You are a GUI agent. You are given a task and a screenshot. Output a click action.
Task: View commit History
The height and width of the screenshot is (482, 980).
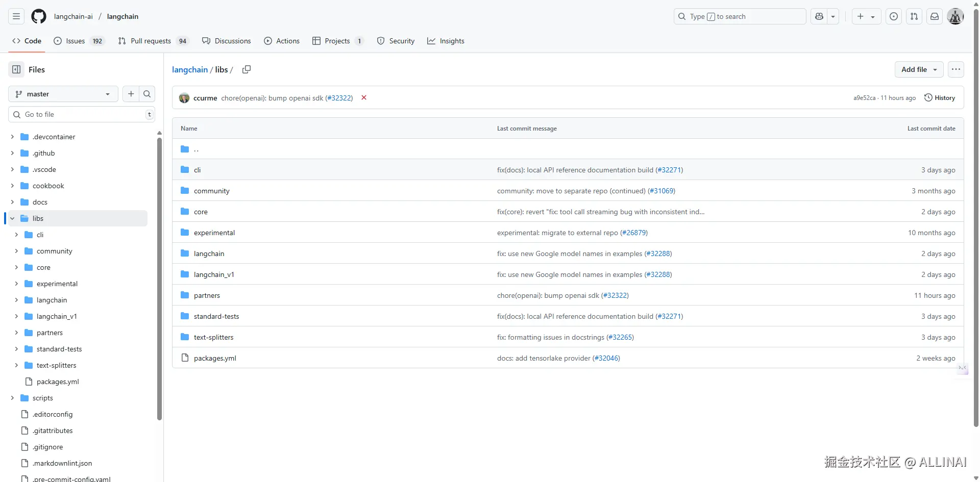tap(940, 98)
